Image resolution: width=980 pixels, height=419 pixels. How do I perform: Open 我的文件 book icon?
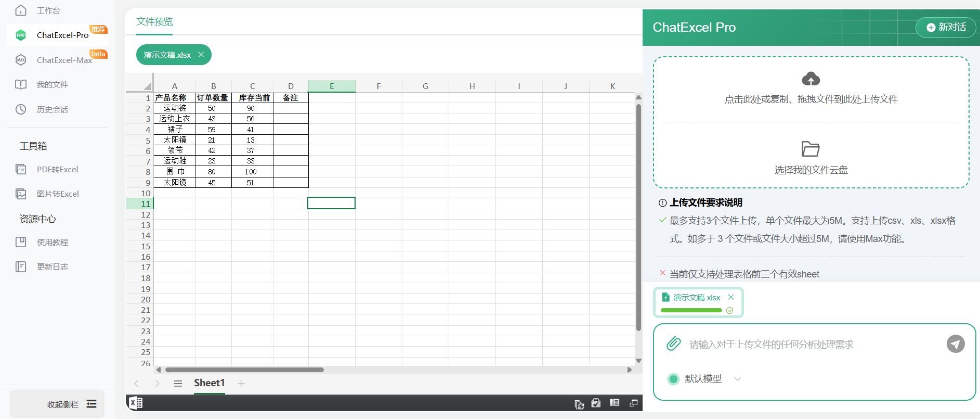pos(21,84)
